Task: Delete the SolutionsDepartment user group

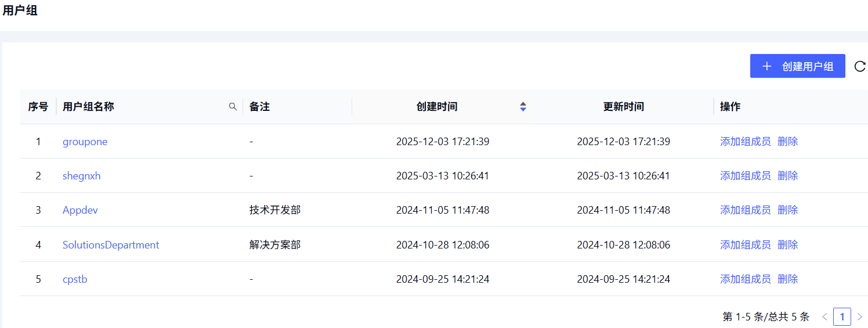Action: coord(787,245)
